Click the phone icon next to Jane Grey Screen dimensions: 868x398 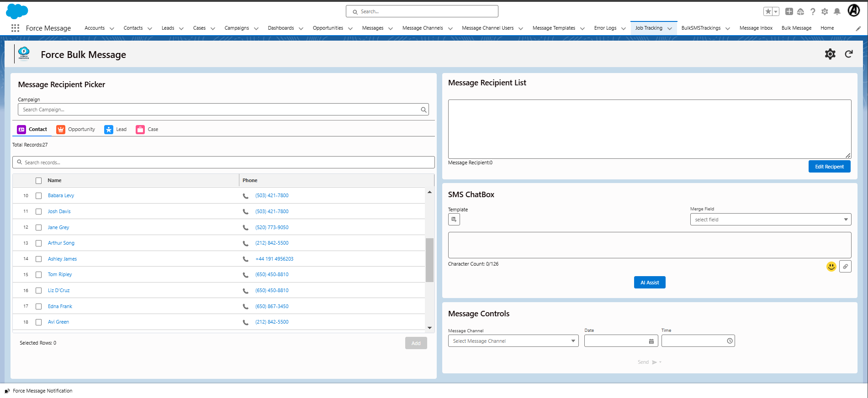[246, 228]
